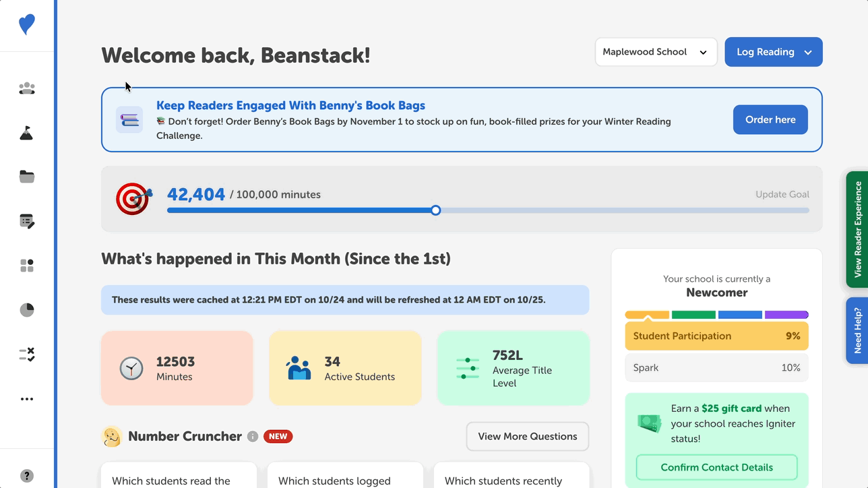The width and height of the screenshot is (868, 488).
Task: Open the mountain flag challenges icon
Action: coord(27,133)
